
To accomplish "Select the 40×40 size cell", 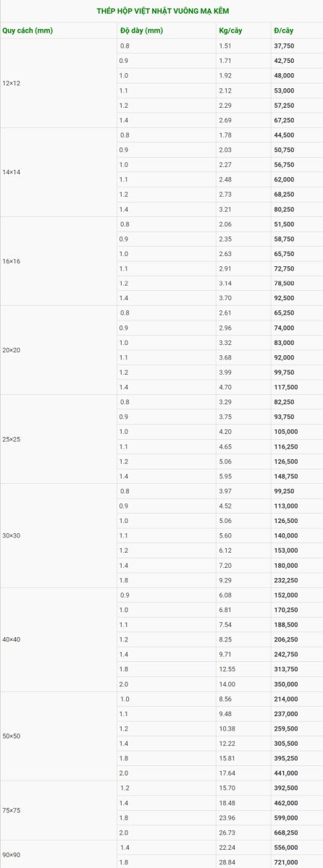I will point(58,640).
